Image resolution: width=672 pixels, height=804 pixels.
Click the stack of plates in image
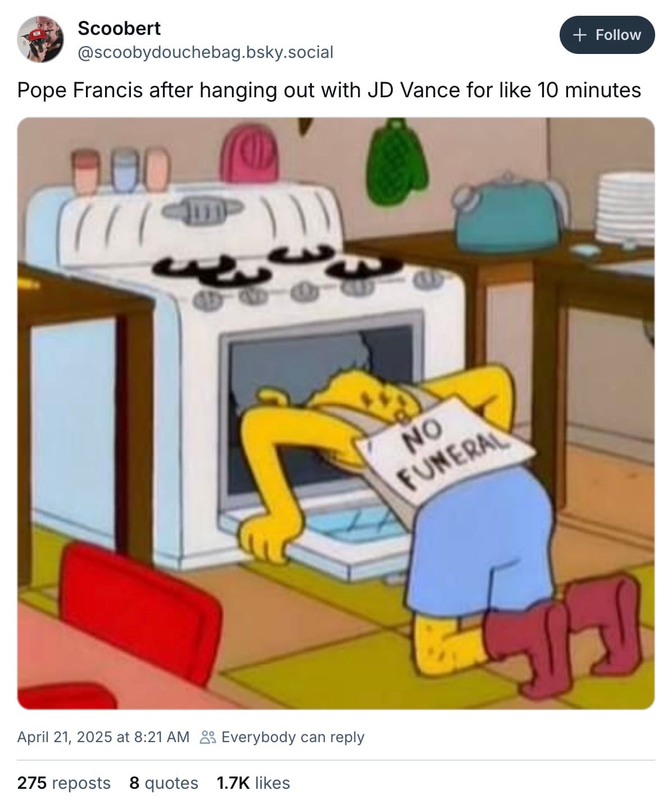[625, 207]
